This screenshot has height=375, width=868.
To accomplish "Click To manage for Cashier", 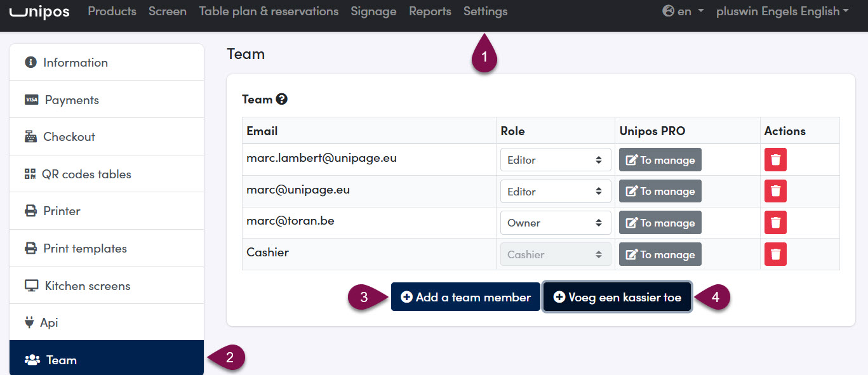I will point(660,254).
